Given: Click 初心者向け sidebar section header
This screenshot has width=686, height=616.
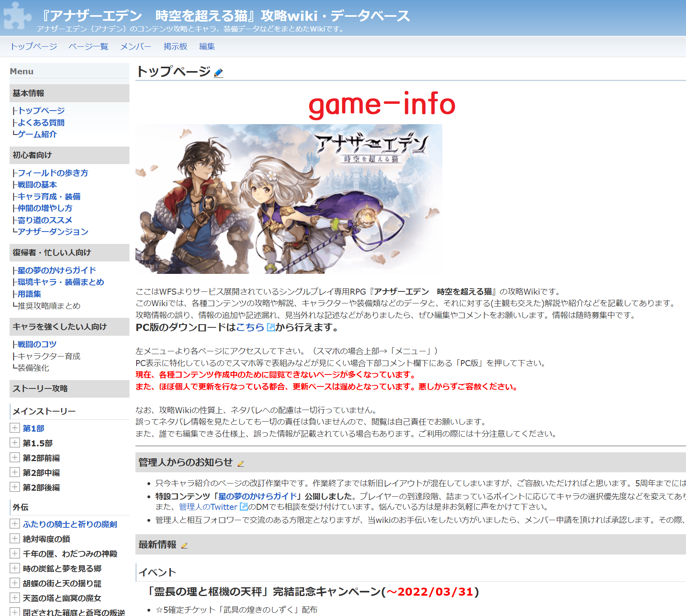Looking at the screenshot, I should pyautogui.click(x=70, y=155).
